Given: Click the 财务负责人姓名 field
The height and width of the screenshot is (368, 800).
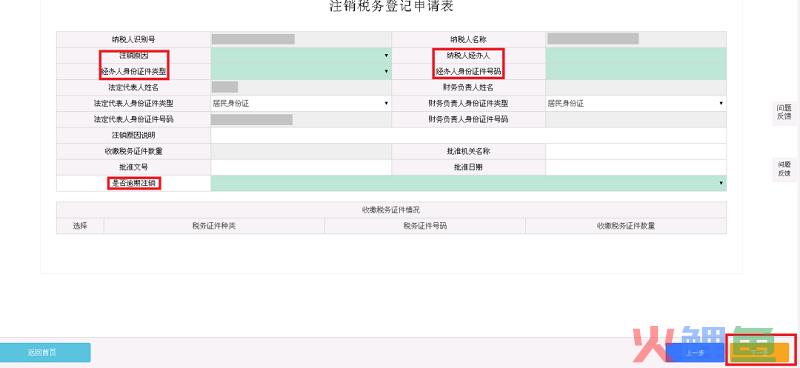Looking at the screenshot, I should point(636,87).
